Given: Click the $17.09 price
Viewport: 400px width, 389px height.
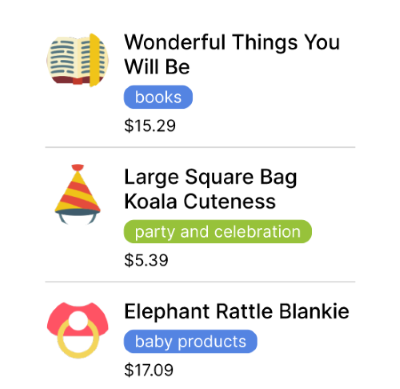Looking at the screenshot, I should [149, 370].
